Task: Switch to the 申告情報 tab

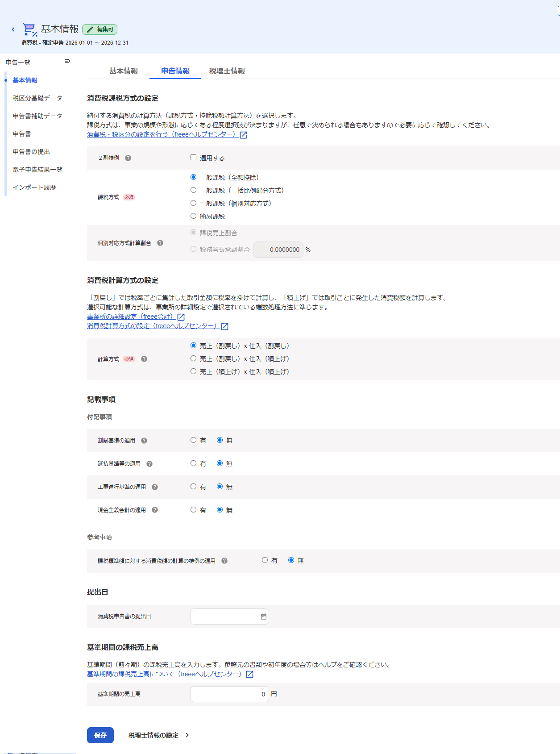Action: 175,71
